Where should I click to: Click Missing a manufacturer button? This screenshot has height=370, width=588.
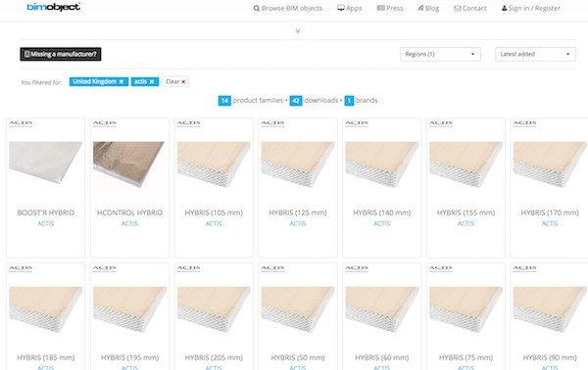tap(61, 54)
